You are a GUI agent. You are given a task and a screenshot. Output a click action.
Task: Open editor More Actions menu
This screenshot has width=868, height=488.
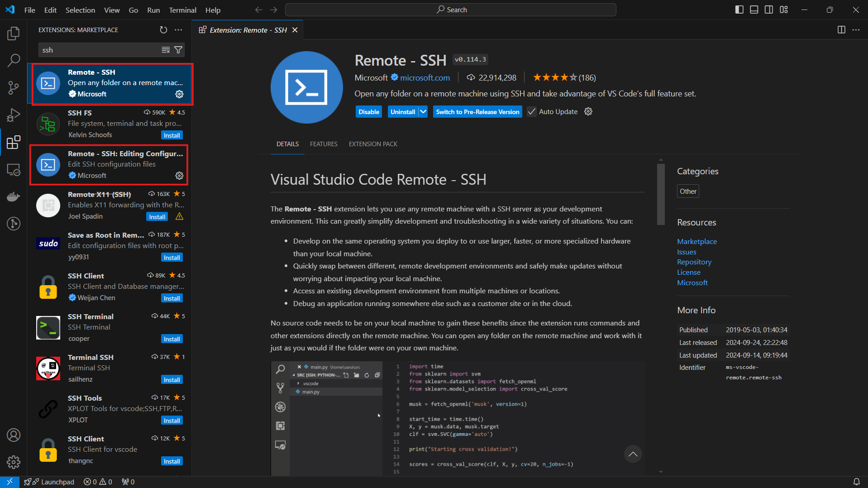pos(856,30)
